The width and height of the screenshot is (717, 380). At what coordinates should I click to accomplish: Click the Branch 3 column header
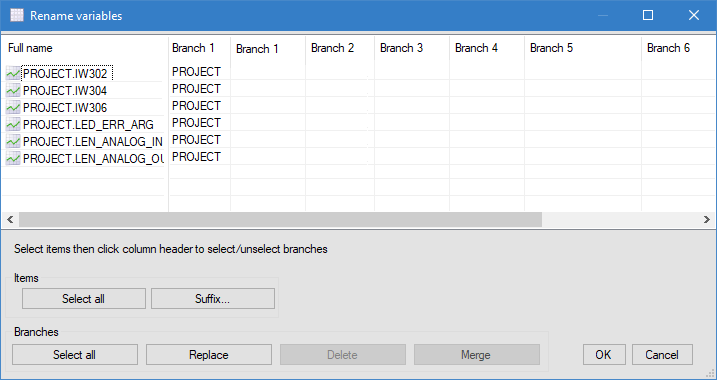[x=412, y=48]
